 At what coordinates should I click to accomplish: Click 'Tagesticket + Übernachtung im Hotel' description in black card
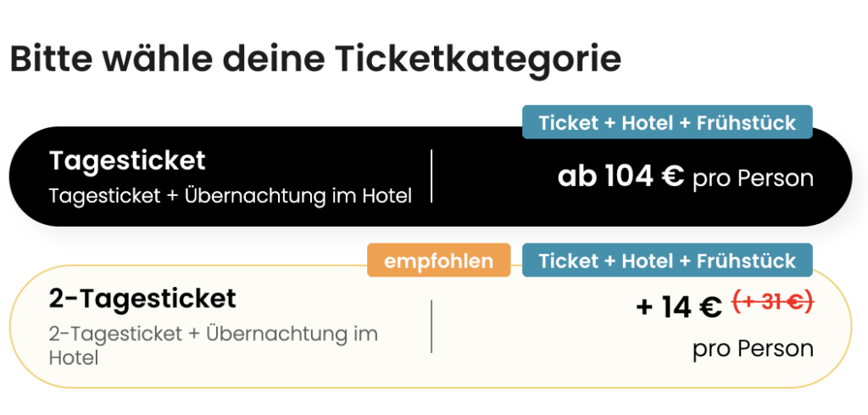point(231,196)
